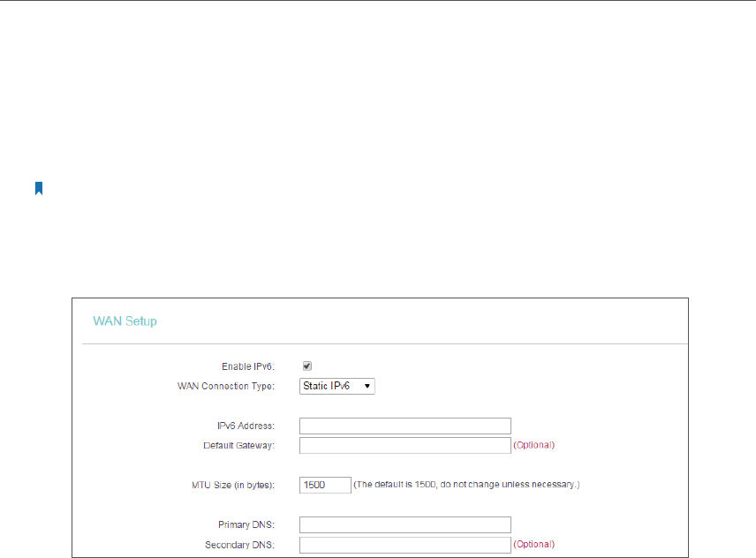Click the IPv6 Address label
756x558 pixels.
tap(246, 426)
